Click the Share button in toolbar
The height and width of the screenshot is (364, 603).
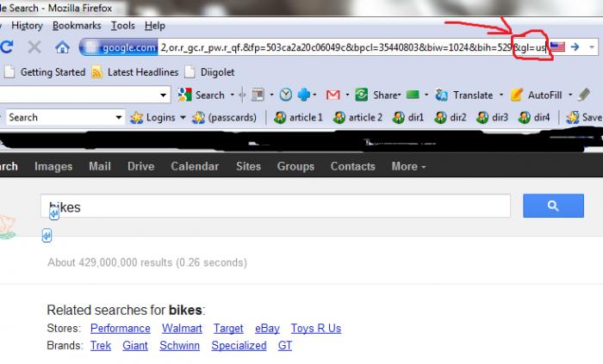click(x=377, y=95)
